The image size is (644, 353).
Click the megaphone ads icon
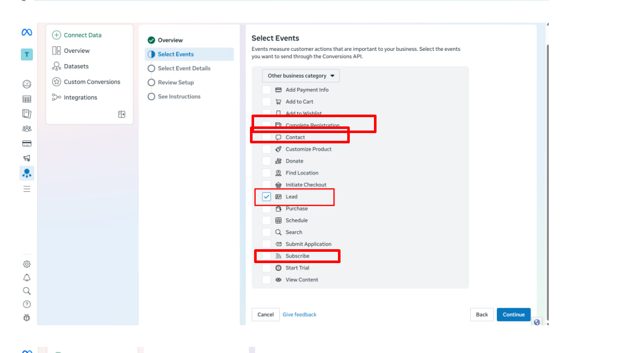pyautogui.click(x=27, y=158)
